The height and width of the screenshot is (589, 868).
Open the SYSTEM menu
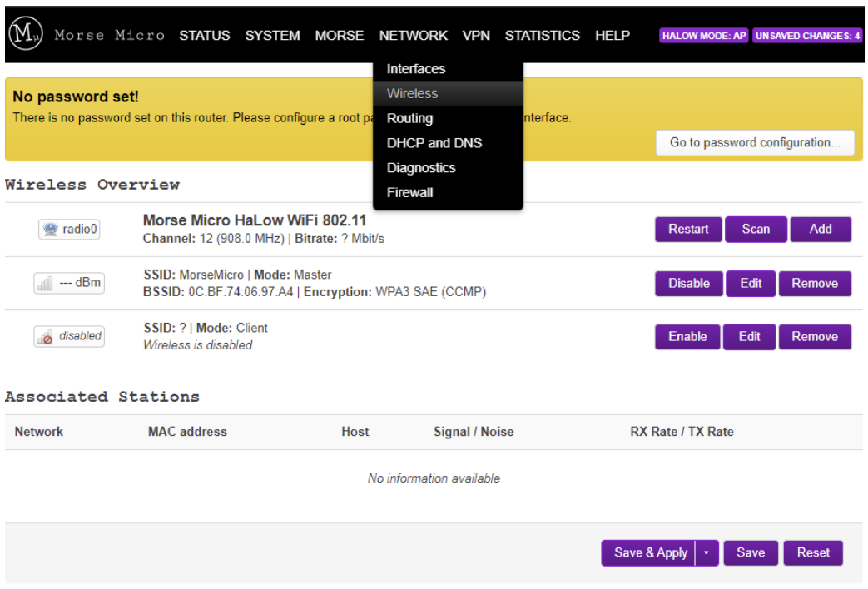(x=272, y=36)
